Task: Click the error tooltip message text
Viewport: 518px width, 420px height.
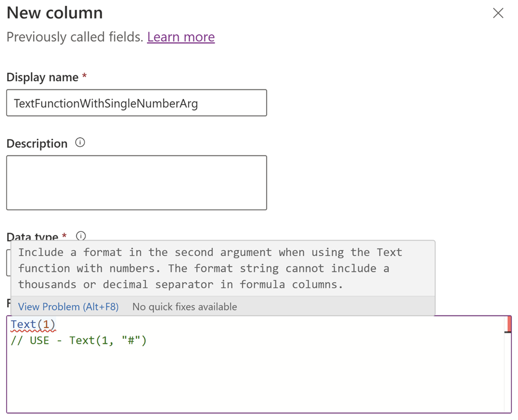Action: (x=210, y=268)
